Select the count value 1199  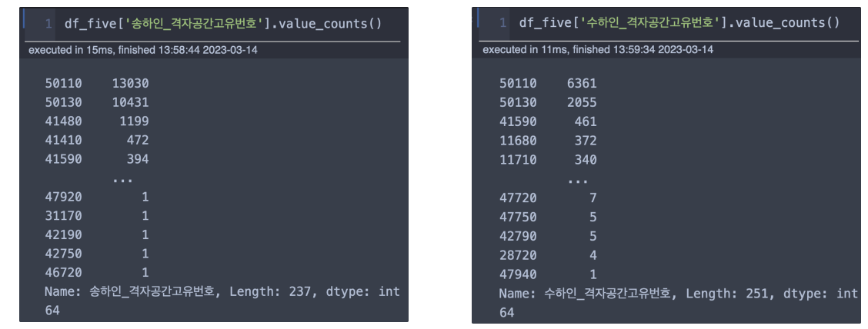coord(134,121)
